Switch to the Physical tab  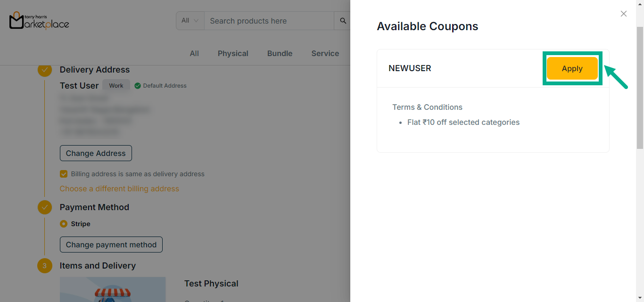click(x=233, y=54)
